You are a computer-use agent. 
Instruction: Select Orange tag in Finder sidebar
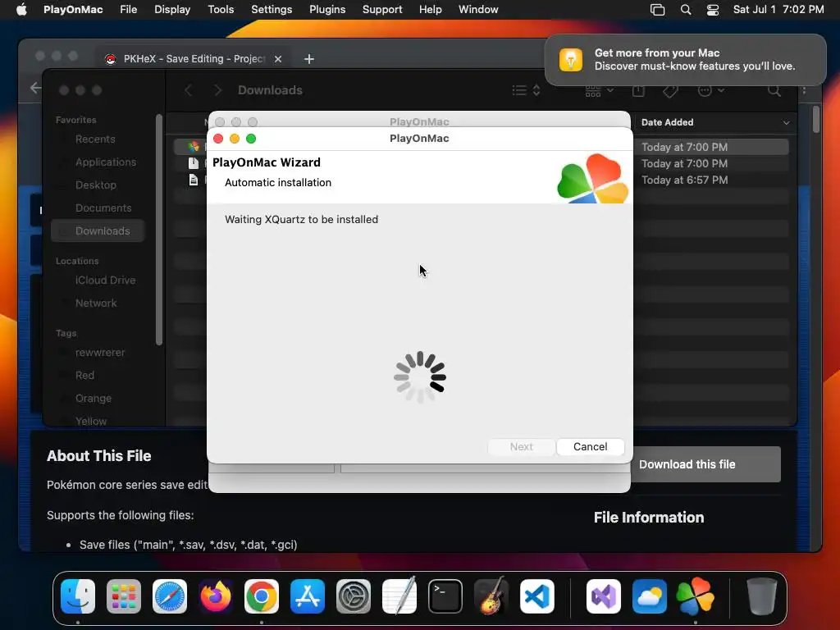coord(94,399)
